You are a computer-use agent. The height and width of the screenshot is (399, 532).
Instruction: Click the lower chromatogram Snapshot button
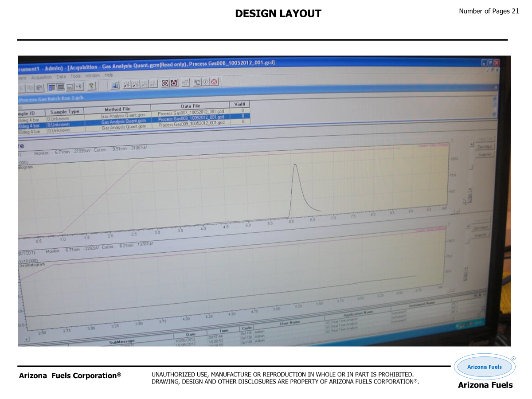(x=480, y=235)
